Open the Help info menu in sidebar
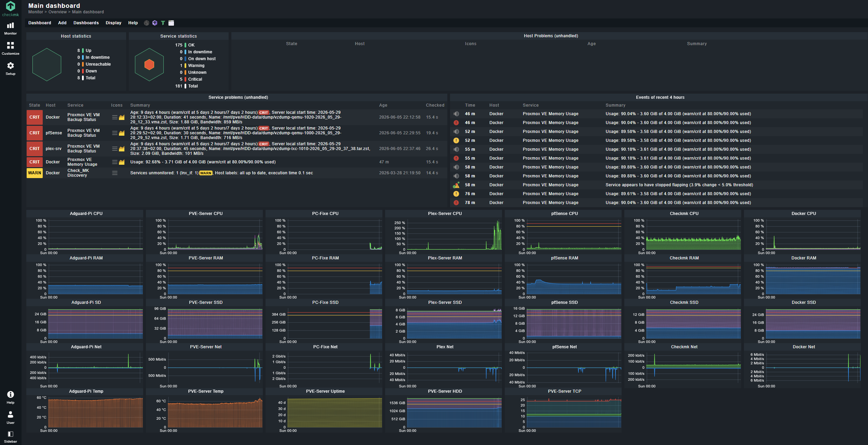Screen dimensions: 868x445 [11, 397]
